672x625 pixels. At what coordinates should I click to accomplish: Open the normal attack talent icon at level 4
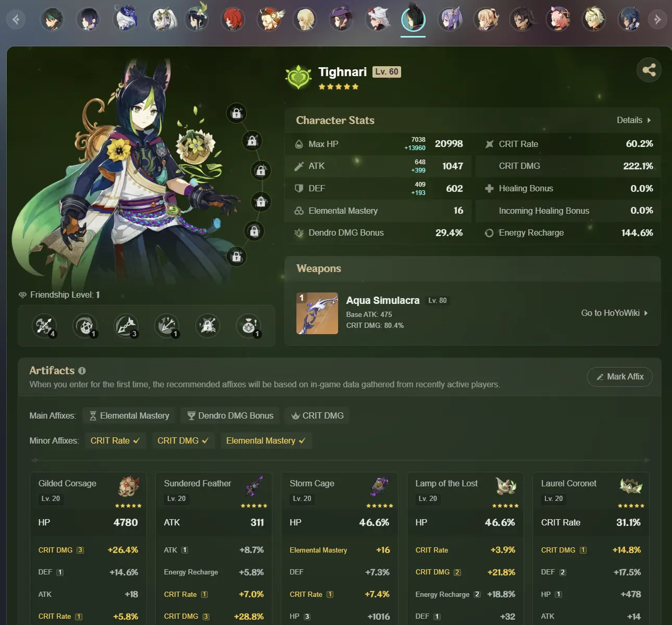(44, 326)
